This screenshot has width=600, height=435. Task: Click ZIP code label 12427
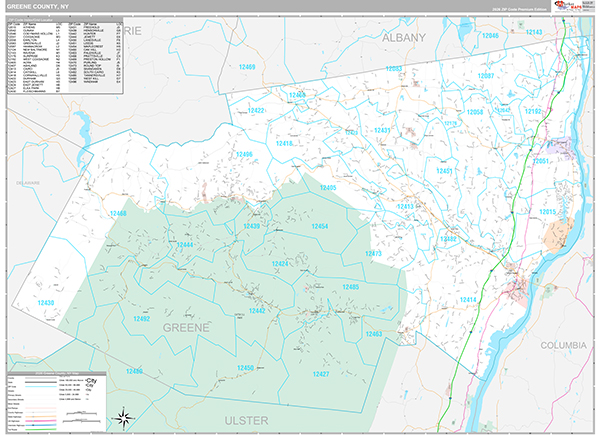click(321, 374)
